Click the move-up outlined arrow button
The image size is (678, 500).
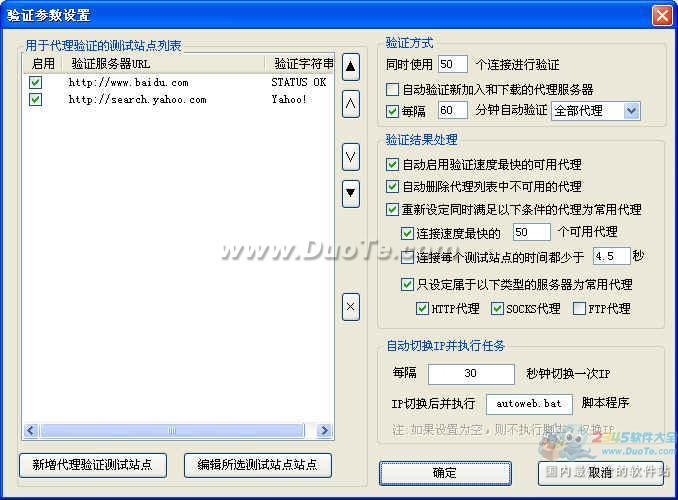tap(351, 102)
